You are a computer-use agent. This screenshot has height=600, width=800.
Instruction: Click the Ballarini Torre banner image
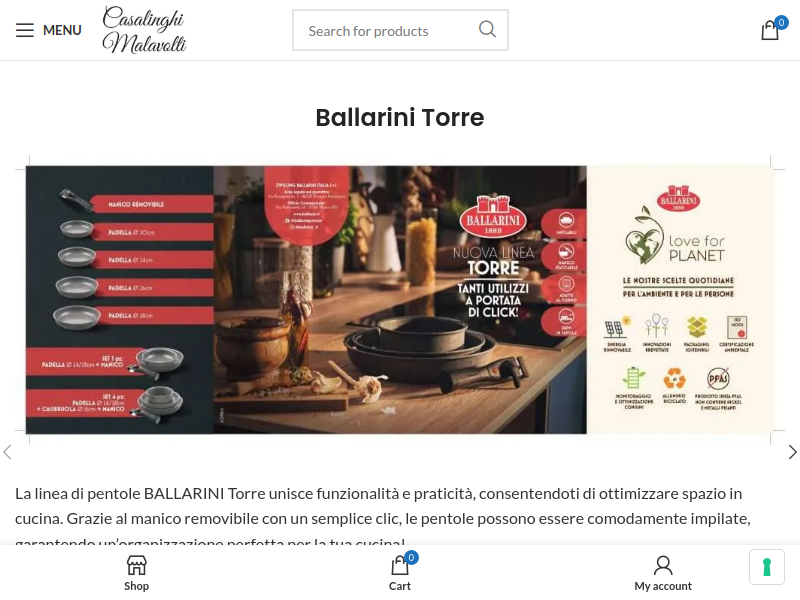(400, 299)
